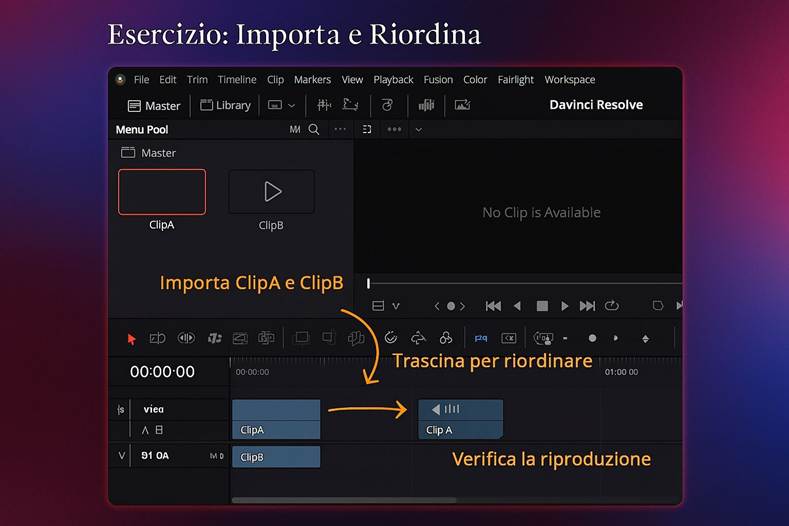Select the ClipB clip on the timeline
Image resolution: width=789 pixels, height=526 pixels.
click(276, 457)
